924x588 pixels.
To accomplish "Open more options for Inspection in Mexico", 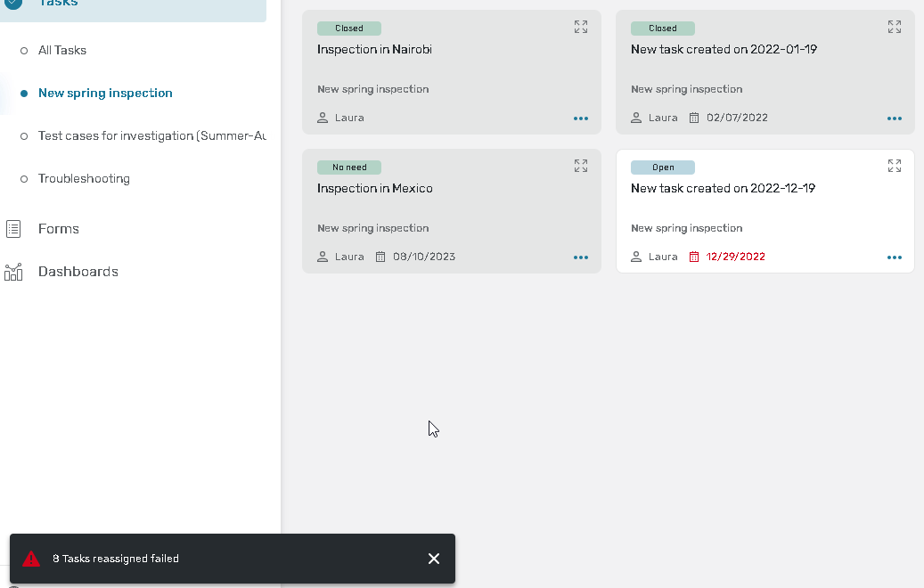I will point(581,257).
